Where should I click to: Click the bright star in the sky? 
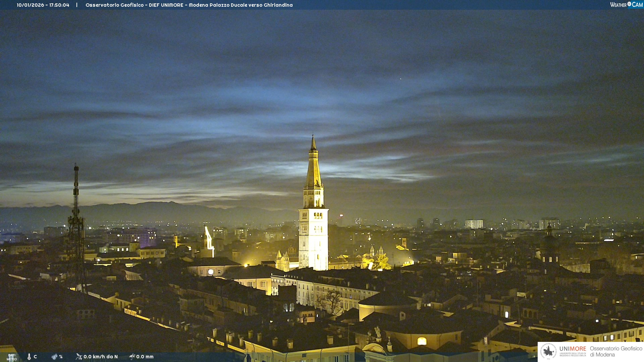[400, 79]
